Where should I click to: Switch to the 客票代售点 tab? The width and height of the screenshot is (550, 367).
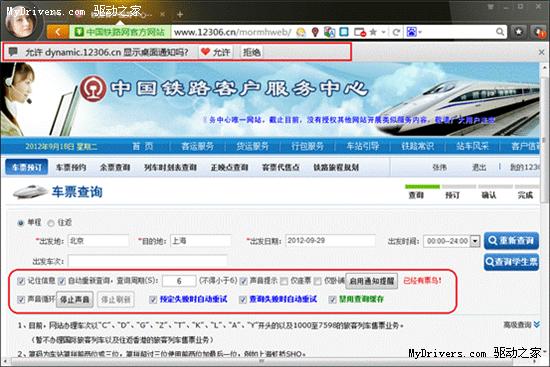(x=281, y=167)
